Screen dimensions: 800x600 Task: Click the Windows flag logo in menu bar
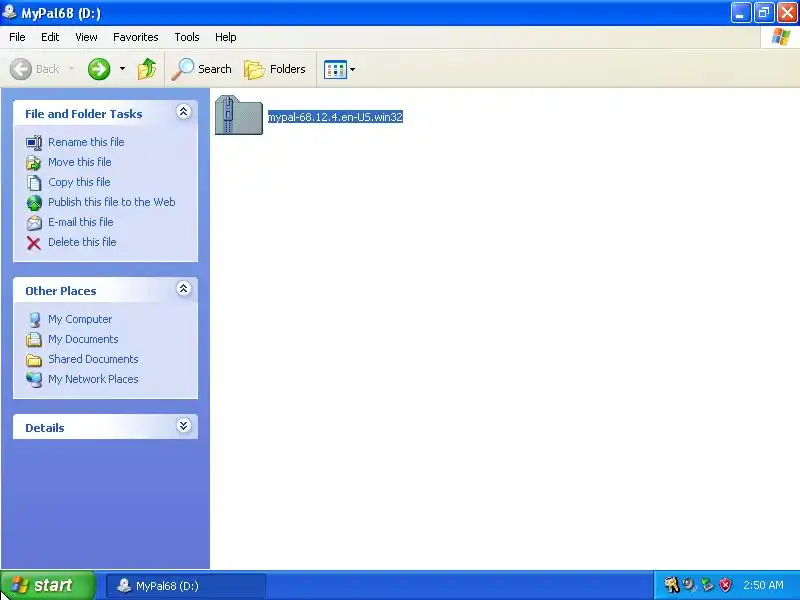pos(780,37)
